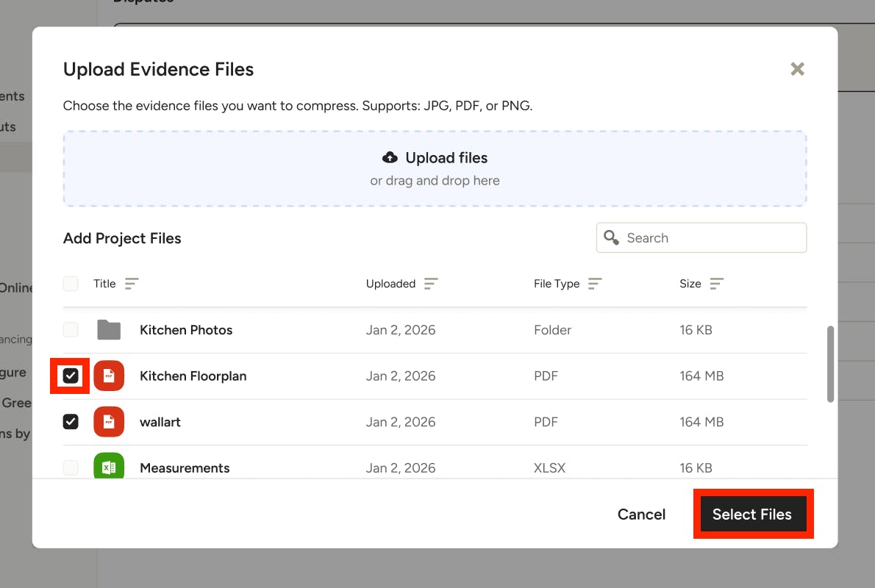Select the 'wallart' file name
875x588 pixels.
pos(160,422)
